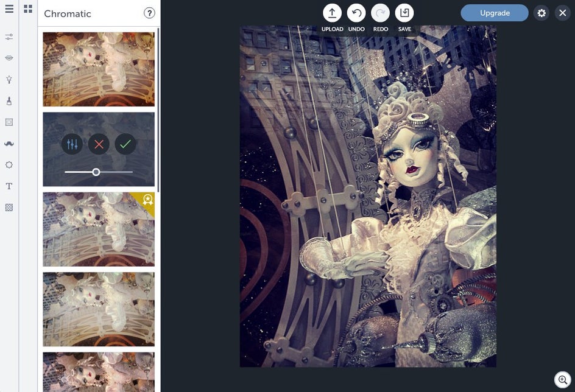This screenshot has width=575, height=392.
Task: Open the hamburger menu
Action: point(9,9)
